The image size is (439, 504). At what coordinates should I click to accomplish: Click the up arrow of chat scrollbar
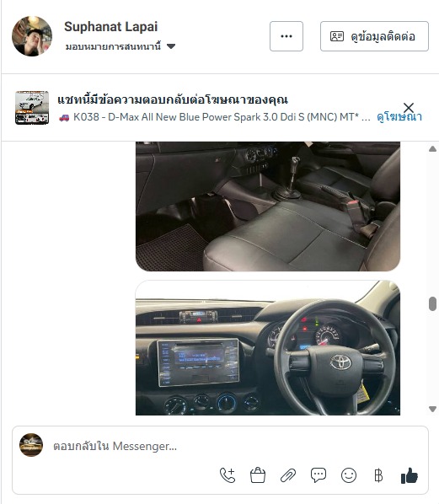click(432, 149)
